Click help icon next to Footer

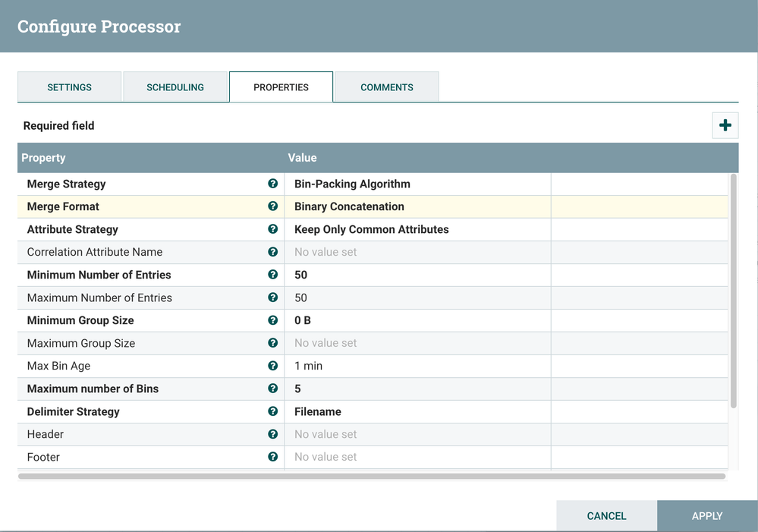coord(272,457)
